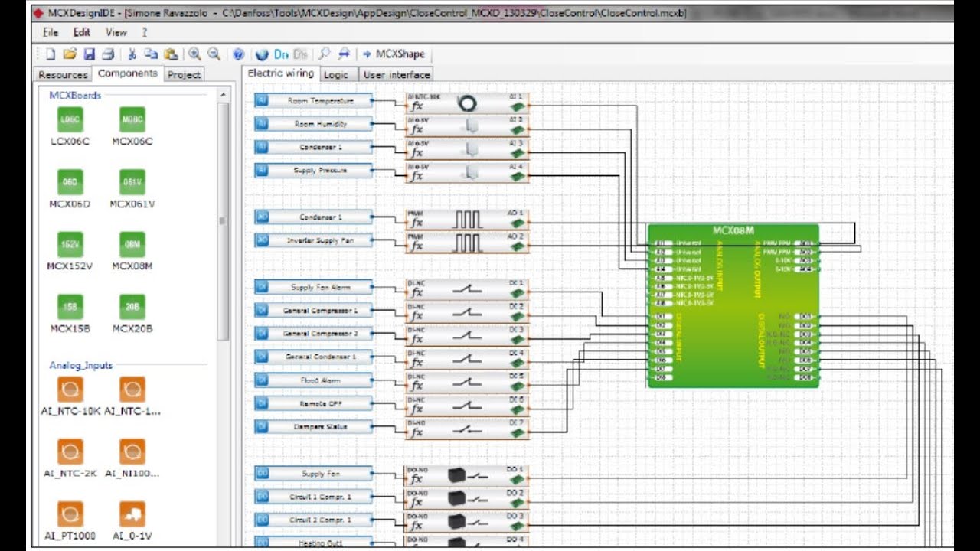Image resolution: width=980 pixels, height=551 pixels.
Task: Click the globe toolbar icon
Action: (x=262, y=54)
